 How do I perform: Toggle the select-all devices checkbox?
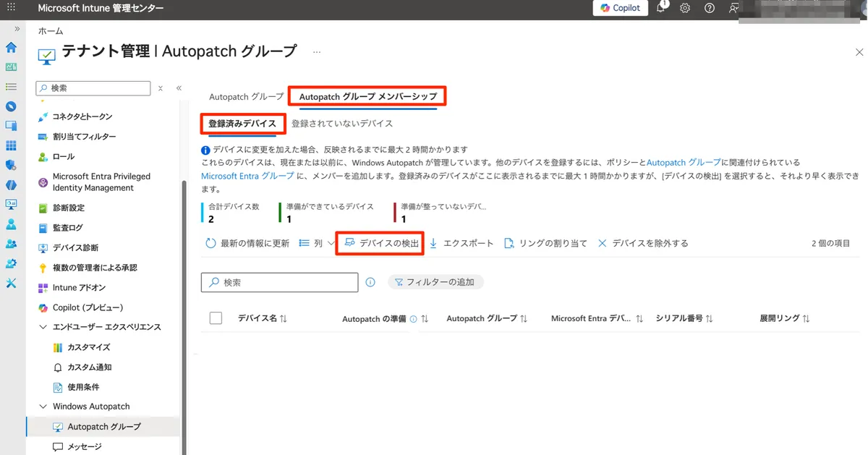tap(216, 318)
